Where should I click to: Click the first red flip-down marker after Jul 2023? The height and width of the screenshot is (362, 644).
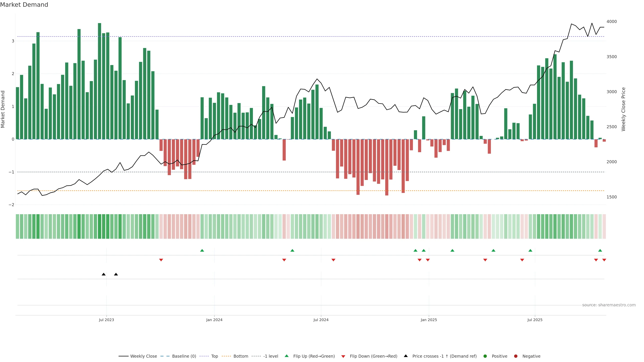161,260
